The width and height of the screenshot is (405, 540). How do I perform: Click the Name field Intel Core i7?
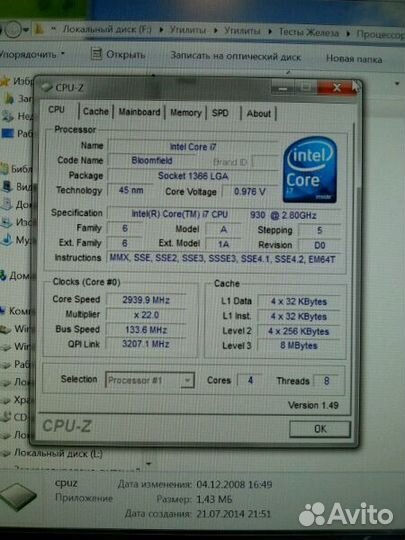(193, 147)
